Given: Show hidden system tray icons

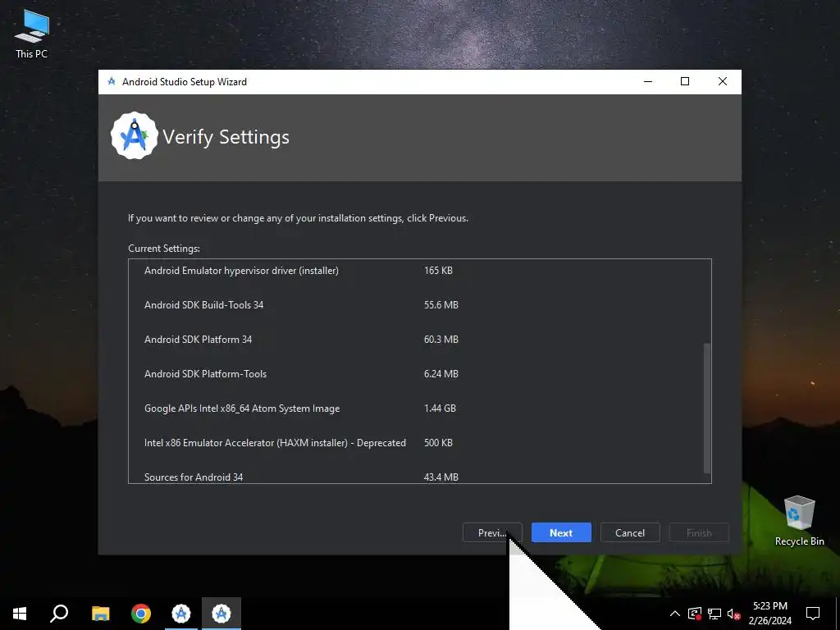Looking at the screenshot, I should 675,614.
